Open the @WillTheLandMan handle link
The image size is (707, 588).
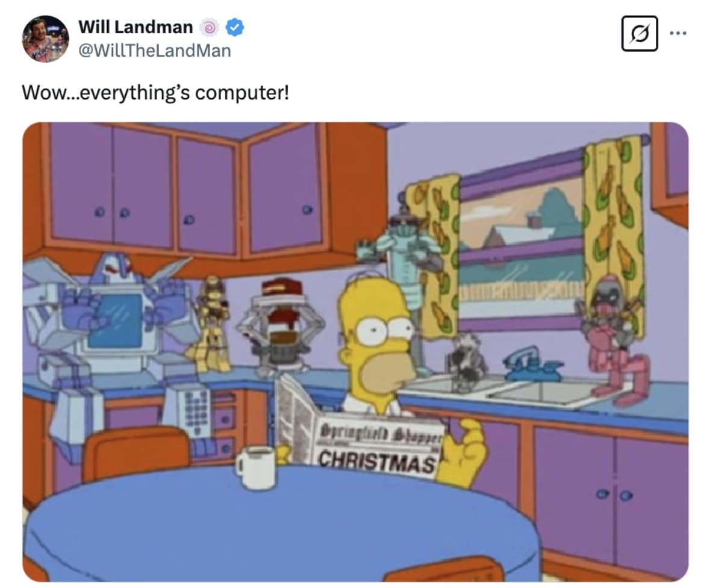tap(155, 51)
